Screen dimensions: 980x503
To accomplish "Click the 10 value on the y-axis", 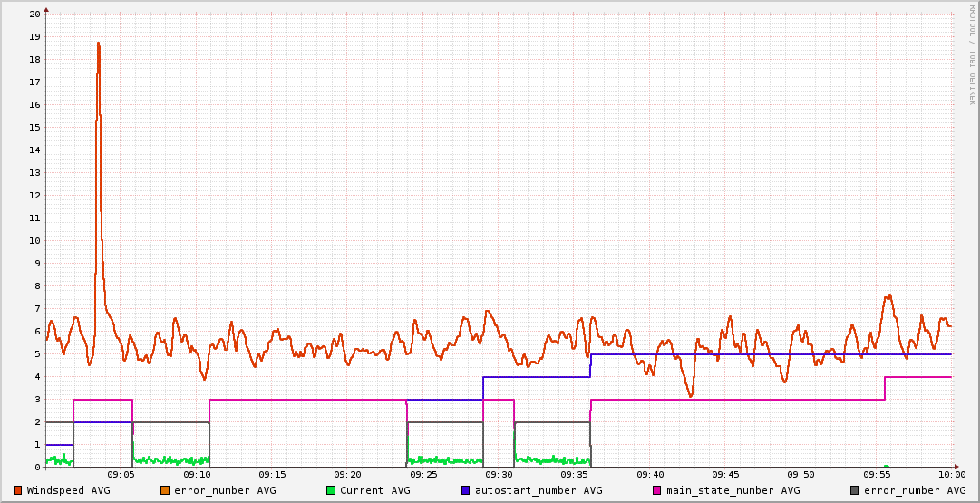I will click(34, 241).
